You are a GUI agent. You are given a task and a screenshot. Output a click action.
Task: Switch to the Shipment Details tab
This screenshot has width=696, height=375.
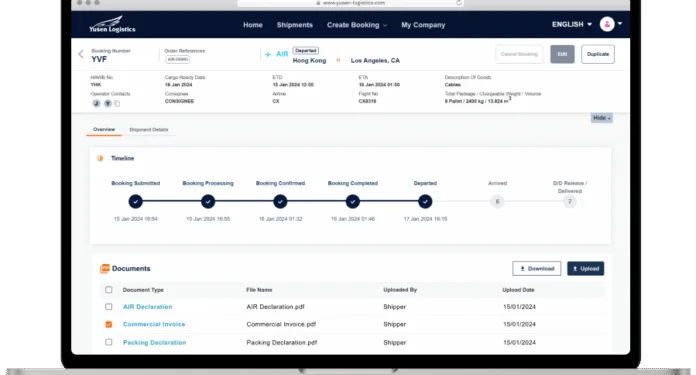[149, 130]
